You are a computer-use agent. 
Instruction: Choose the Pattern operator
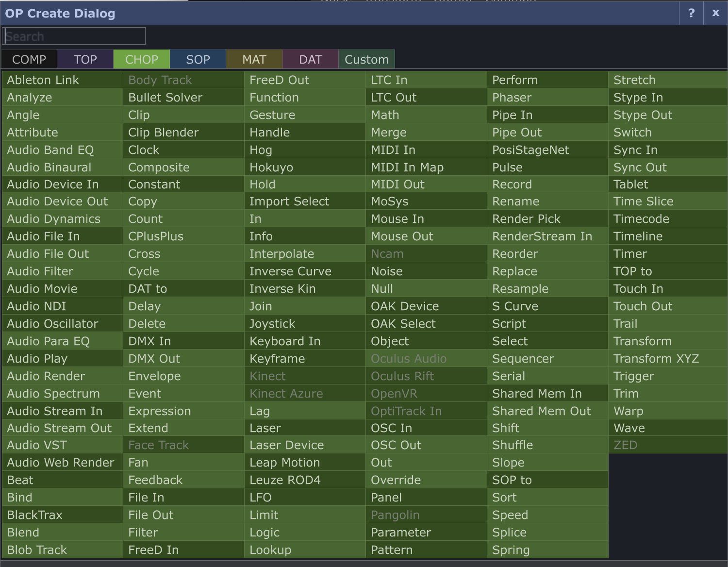tap(426, 550)
